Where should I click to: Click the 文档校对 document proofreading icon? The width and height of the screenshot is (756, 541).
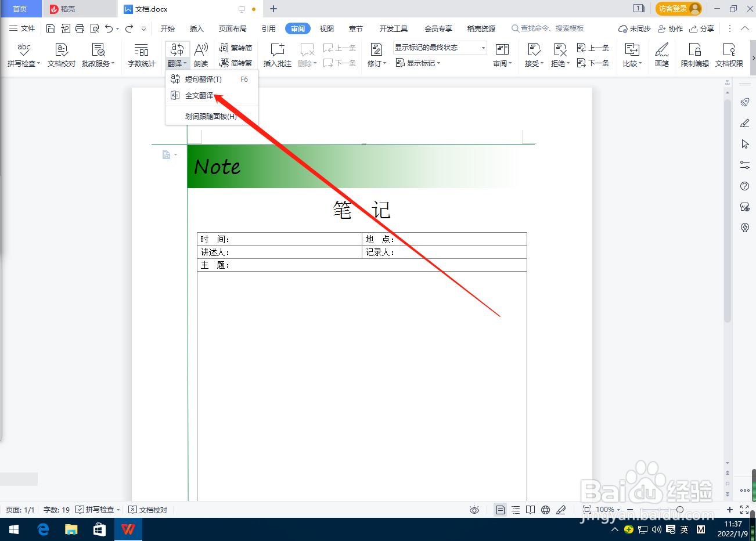pos(62,50)
